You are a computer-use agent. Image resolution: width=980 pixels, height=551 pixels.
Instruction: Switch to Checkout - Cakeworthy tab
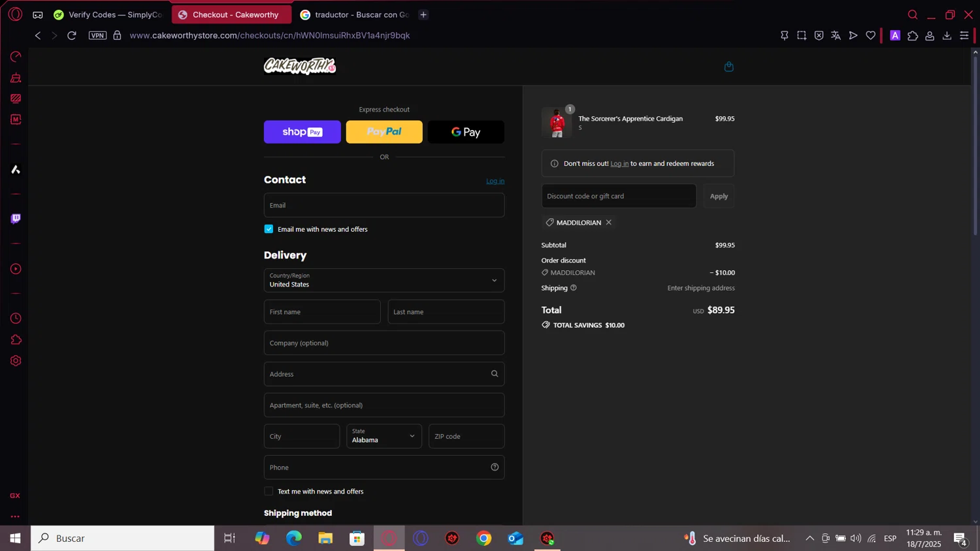click(x=232, y=14)
